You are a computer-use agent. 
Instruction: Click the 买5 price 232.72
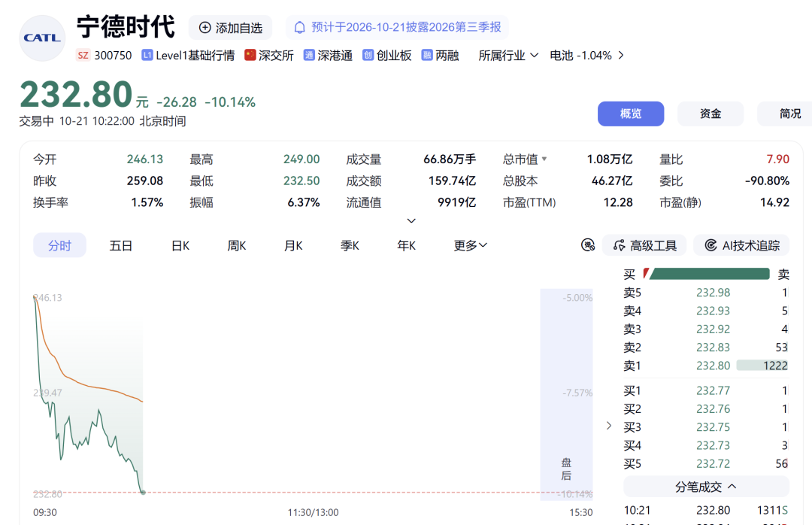713,463
